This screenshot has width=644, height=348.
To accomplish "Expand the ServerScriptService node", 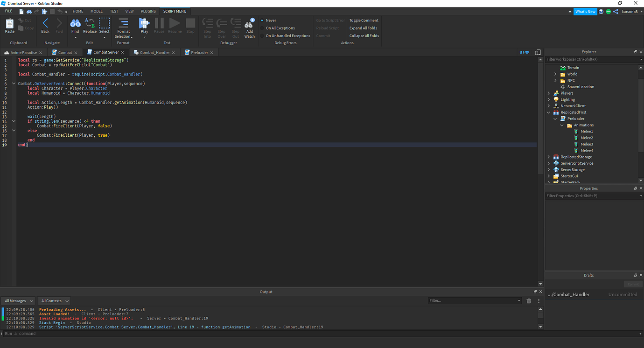I will point(548,163).
